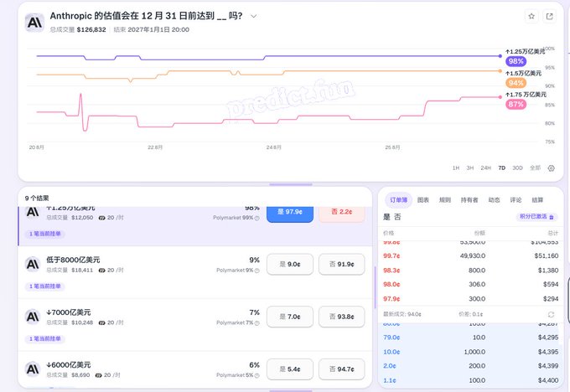This screenshot has width=570, height=392.
Task: Click the points icon in 低于8000亿美元 row
Action: [x=101, y=271]
